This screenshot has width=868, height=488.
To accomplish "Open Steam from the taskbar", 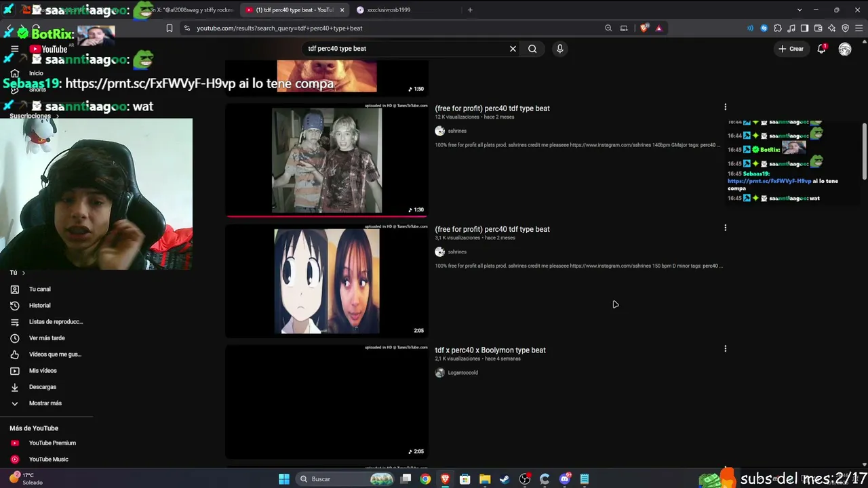I will 505,479.
